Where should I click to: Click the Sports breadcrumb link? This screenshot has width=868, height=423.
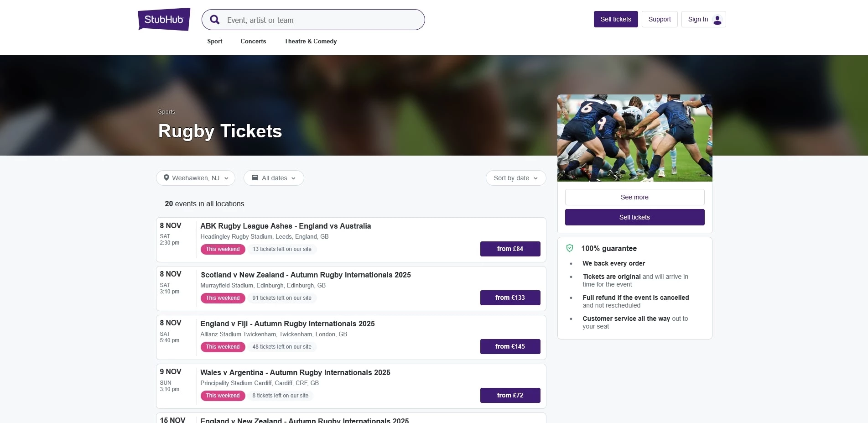click(x=166, y=111)
